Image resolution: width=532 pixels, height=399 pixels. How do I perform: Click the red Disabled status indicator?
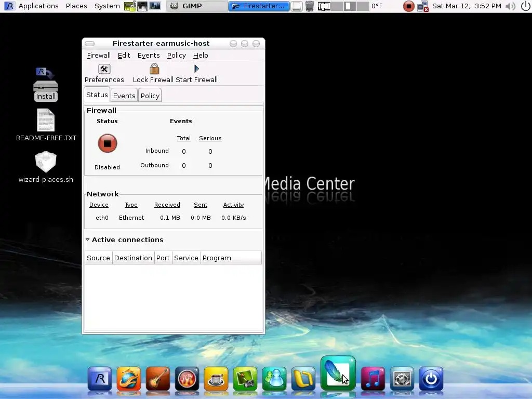[x=107, y=143]
